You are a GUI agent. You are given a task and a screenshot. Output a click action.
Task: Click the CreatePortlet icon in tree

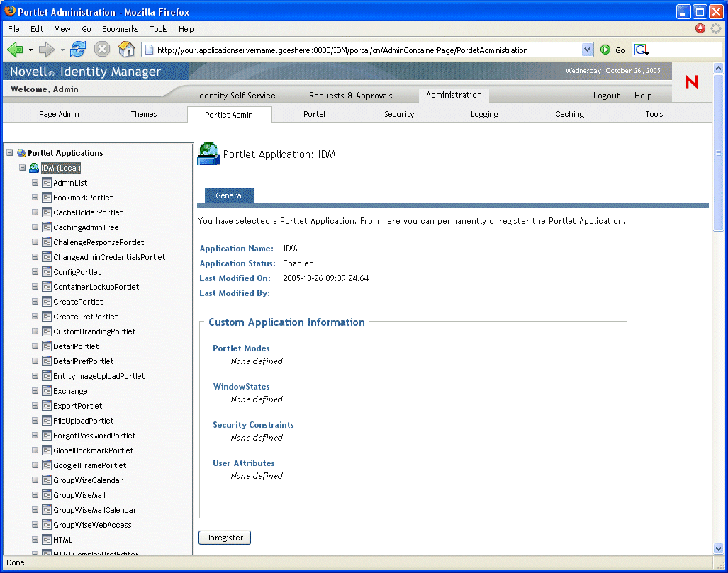[46, 302]
